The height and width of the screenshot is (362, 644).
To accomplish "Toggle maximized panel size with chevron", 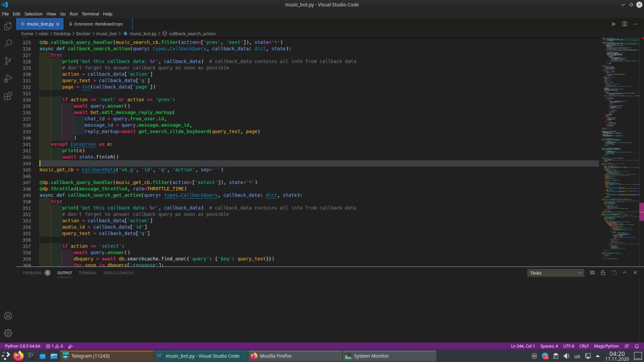I will [624, 273].
